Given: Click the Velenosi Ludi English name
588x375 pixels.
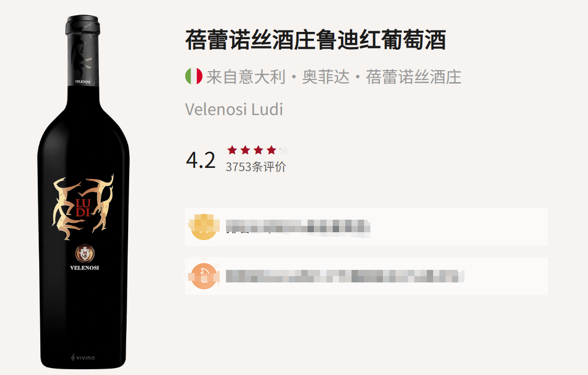Looking at the screenshot, I should coord(234,109).
